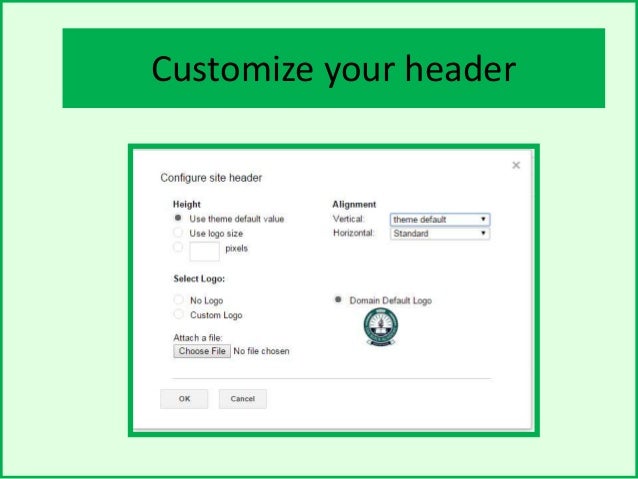Select the Custom Logo option

click(x=178, y=314)
